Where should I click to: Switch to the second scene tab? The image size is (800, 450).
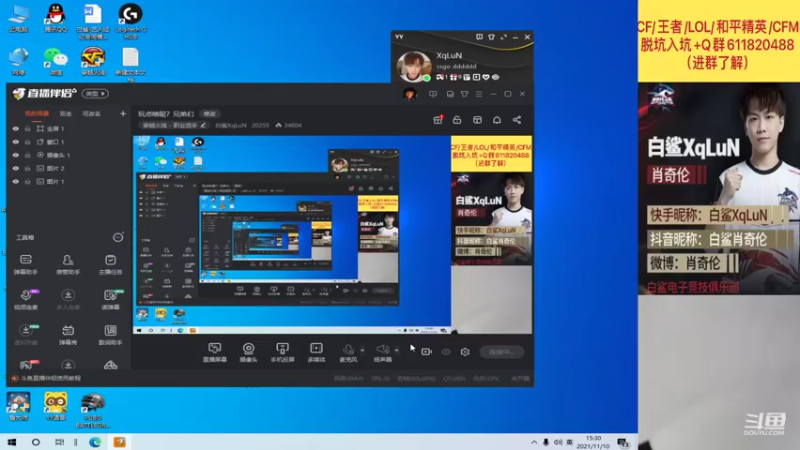pyautogui.click(x=66, y=114)
